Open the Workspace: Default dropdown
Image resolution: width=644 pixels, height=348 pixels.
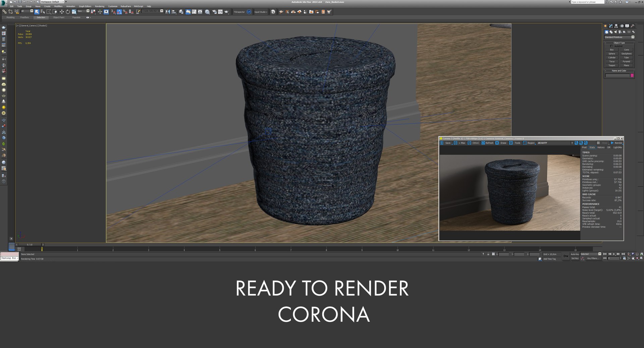53,2
